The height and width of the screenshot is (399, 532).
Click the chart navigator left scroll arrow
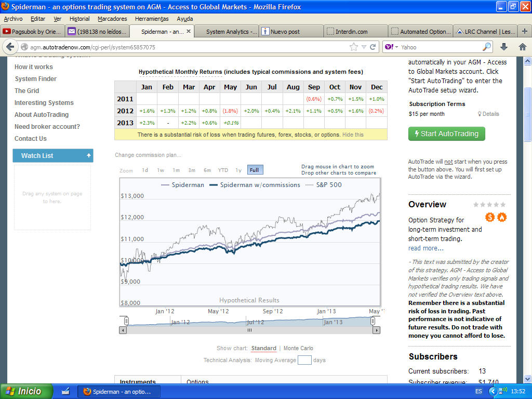click(123, 330)
